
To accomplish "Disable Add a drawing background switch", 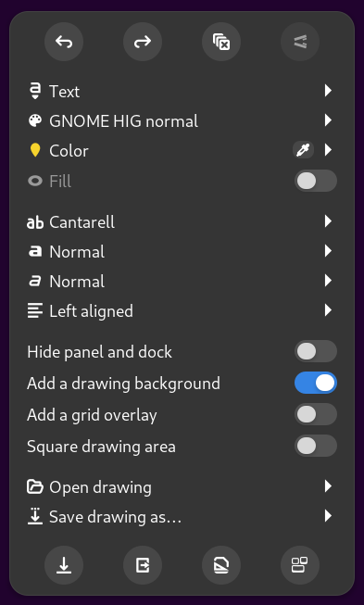I will click(x=316, y=384).
